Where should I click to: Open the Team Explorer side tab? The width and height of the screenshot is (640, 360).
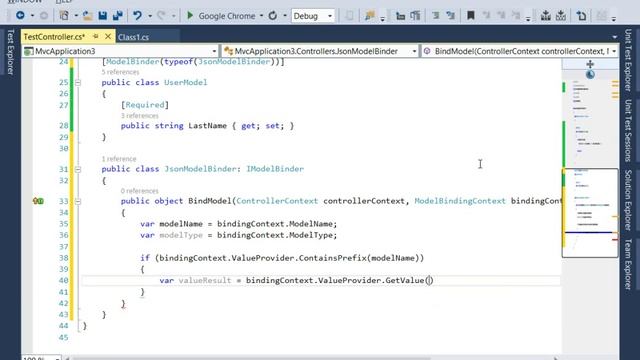click(628, 264)
